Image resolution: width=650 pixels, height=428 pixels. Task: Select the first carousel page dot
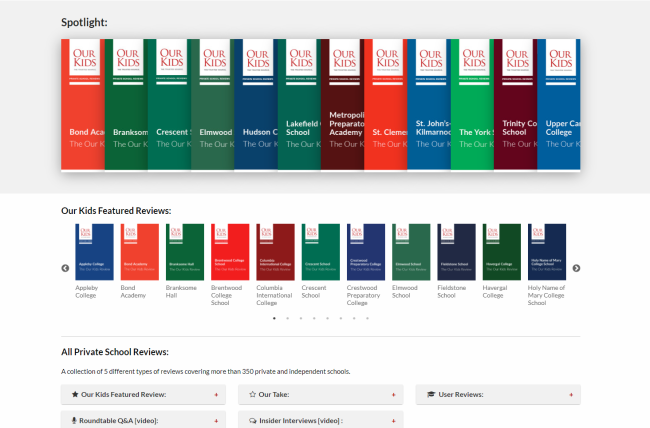coord(274,319)
